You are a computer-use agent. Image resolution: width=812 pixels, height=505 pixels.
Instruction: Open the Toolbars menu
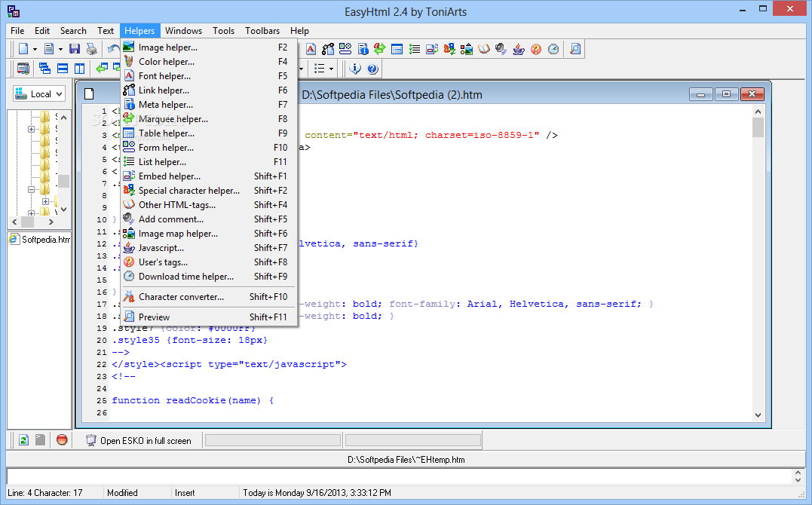pyautogui.click(x=262, y=31)
